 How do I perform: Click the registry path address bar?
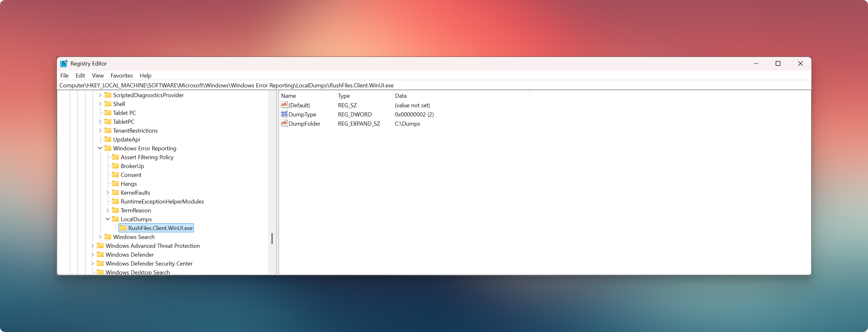tap(434, 85)
